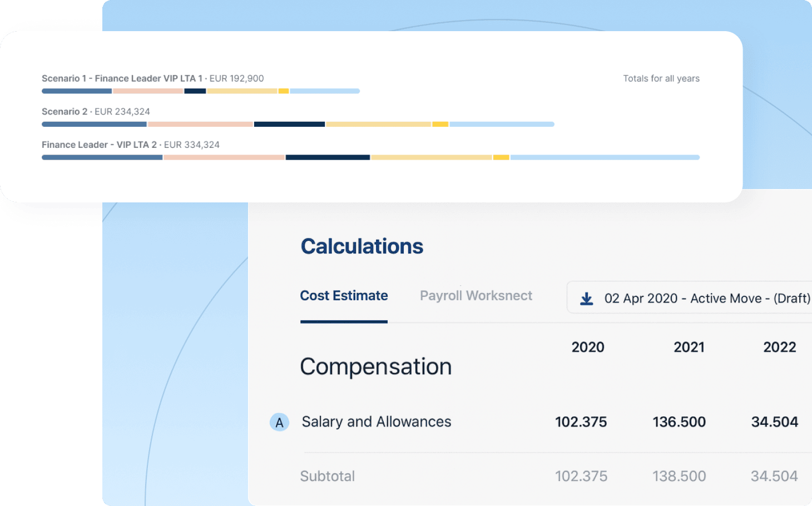The width and height of the screenshot is (812, 506).
Task: Select the 2020 subtotal value 102.375
Action: (581, 477)
